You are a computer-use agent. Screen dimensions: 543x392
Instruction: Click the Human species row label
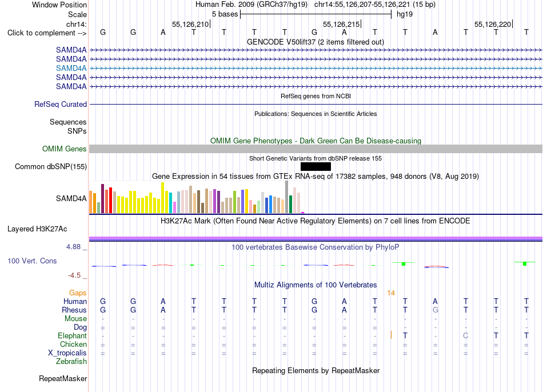point(75,301)
